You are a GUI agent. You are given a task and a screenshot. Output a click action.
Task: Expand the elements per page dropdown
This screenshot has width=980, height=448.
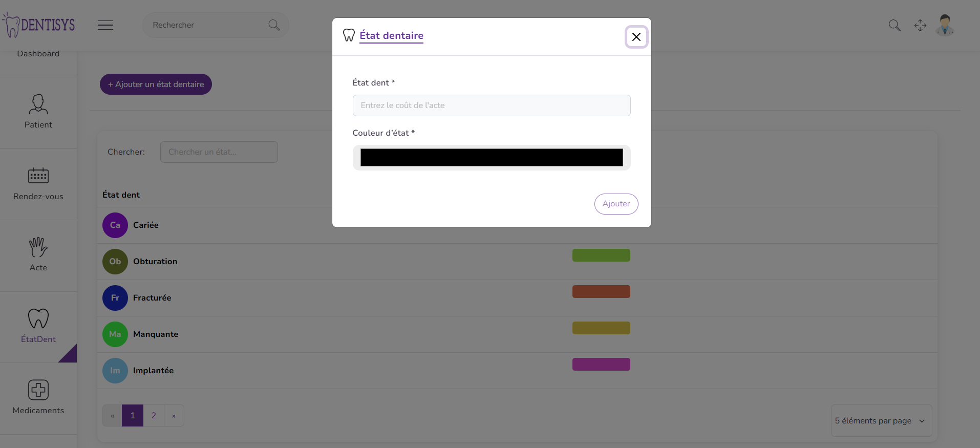[881, 421]
